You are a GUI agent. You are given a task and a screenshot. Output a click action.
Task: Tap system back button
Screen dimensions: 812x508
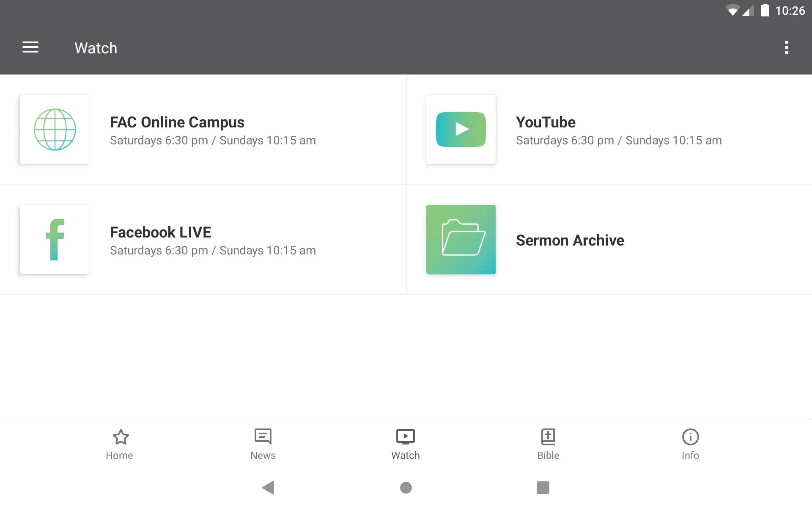268,487
